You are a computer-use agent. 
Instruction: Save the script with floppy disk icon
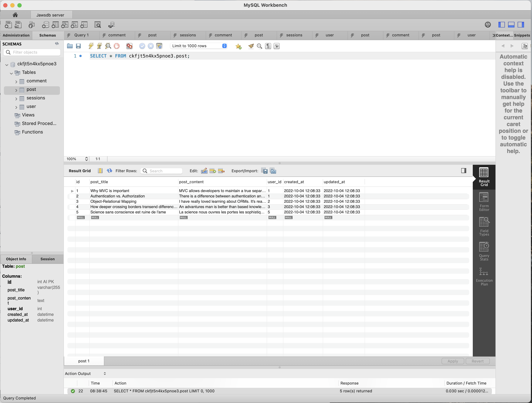pos(78,46)
